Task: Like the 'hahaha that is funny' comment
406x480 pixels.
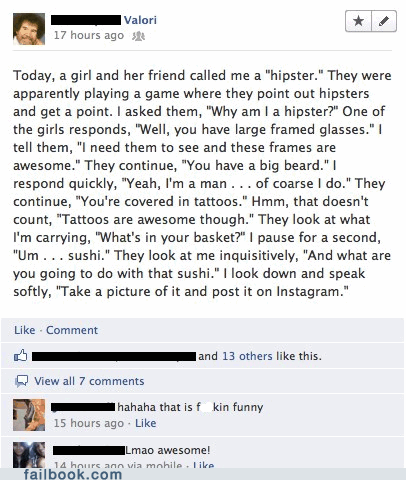Action: (x=145, y=423)
